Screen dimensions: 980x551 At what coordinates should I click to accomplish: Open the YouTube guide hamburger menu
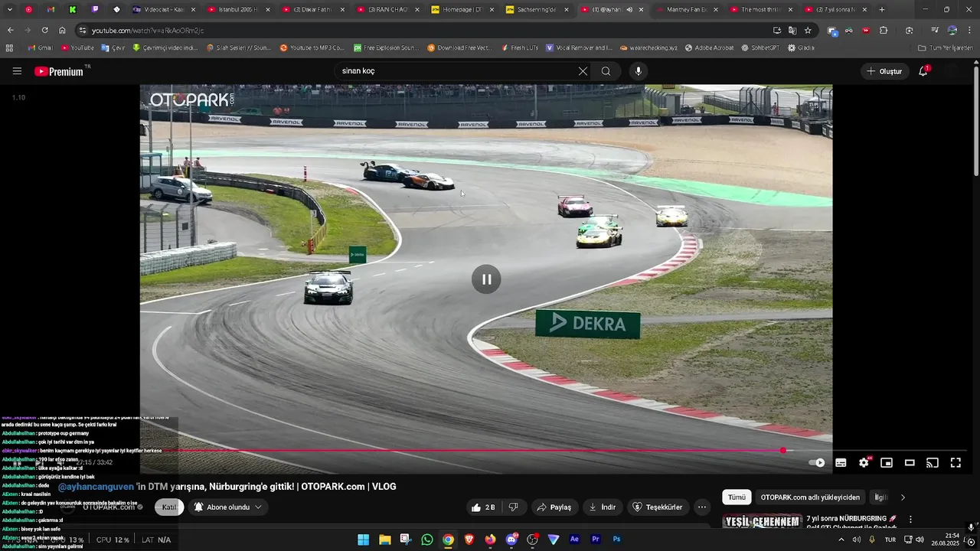coord(17,71)
